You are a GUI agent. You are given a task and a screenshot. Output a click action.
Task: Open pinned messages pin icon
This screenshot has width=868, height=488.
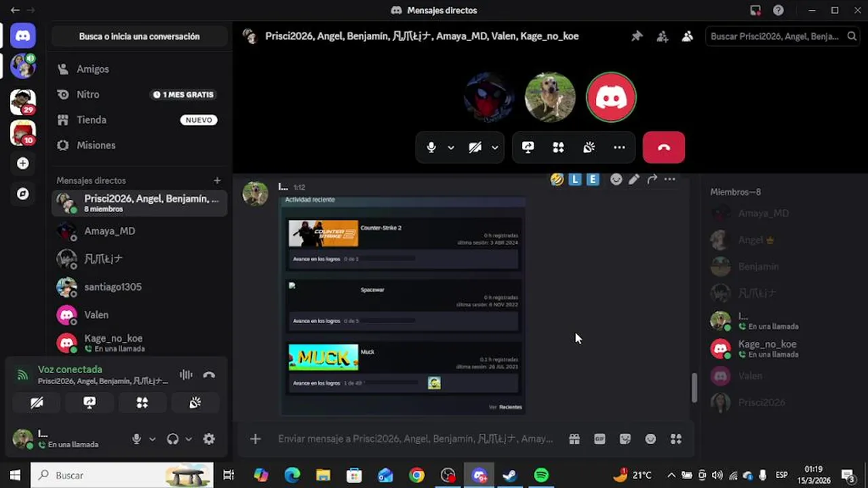(x=637, y=37)
